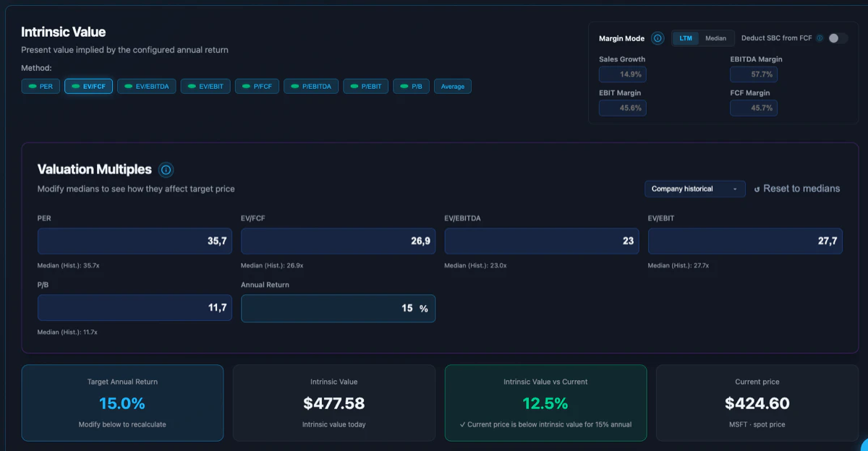Click the 12.5% intrinsic vs current value

coord(545,403)
